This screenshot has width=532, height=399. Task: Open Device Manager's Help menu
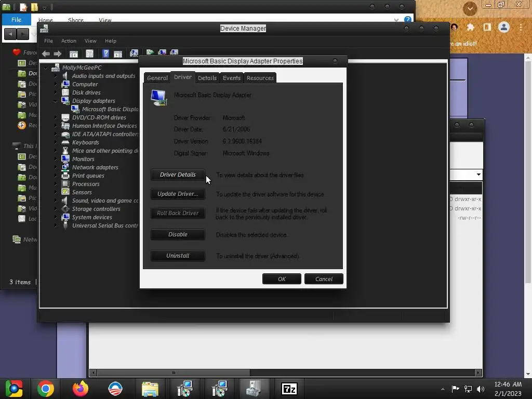110,41
